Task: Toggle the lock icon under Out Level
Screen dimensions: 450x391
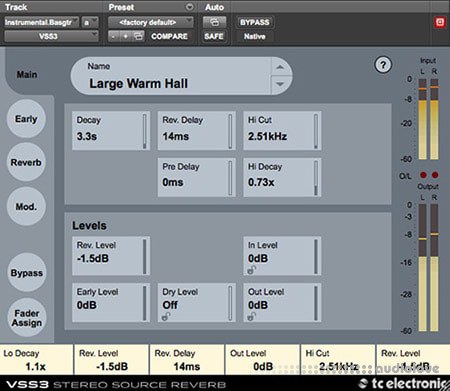Action: pos(252,316)
